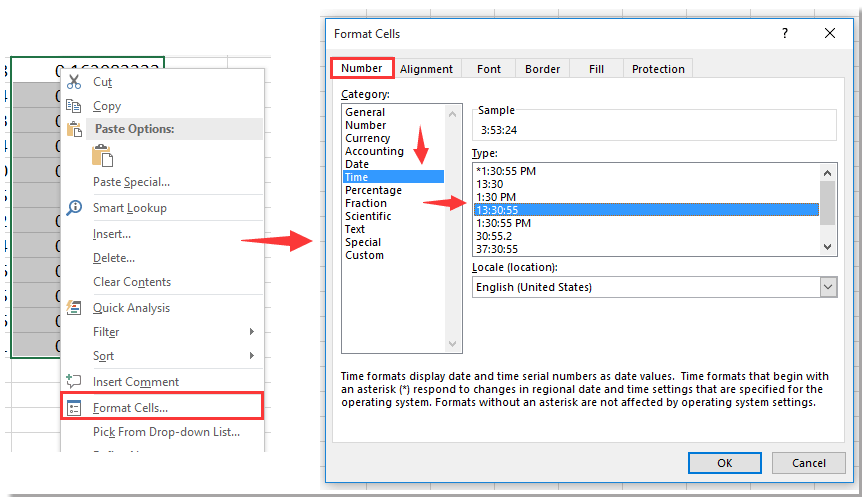The width and height of the screenshot is (862, 497).
Task: Close the Format Cells dialog
Action: [x=830, y=33]
